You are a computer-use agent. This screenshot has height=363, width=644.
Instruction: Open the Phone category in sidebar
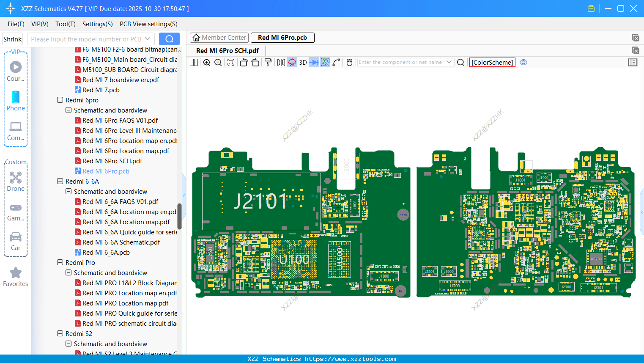(x=16, y=101)
